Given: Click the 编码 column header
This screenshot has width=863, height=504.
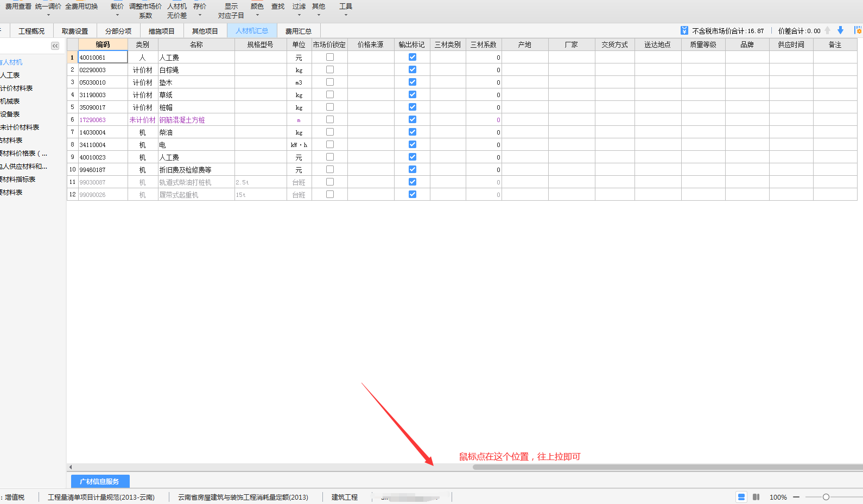Looking at the screenshot, I should click(103, 44).
